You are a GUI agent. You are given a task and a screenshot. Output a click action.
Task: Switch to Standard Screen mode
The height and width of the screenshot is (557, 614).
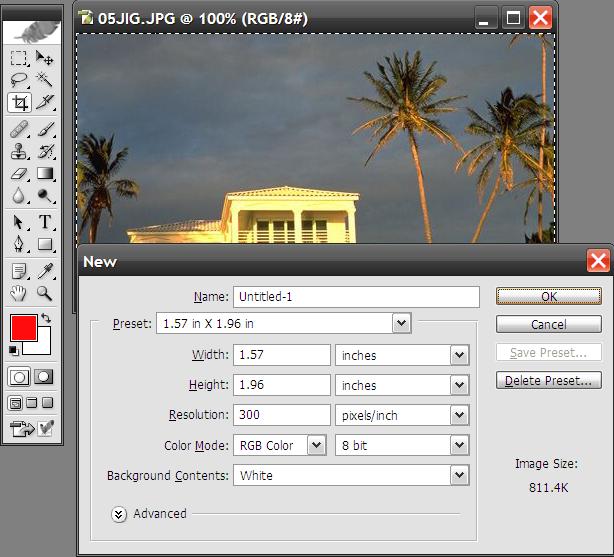(16, 403)
